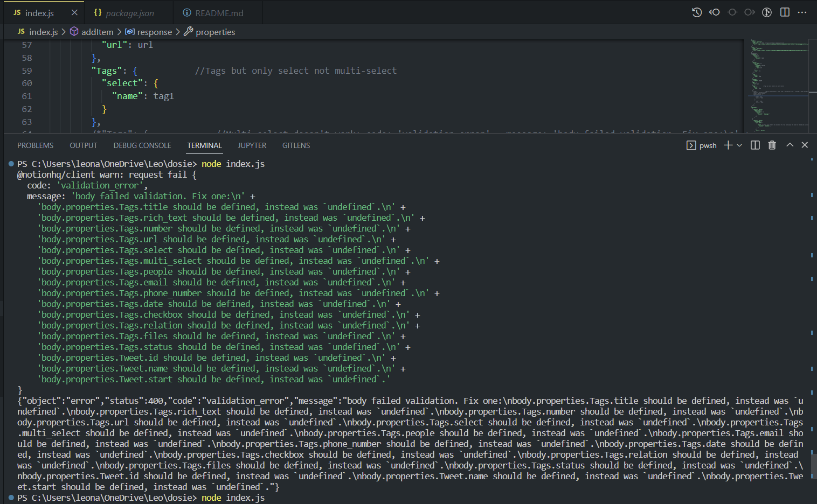Open editor More Actions ellipsis menu
Viewport: 817px width, 504px height.
[802, 12]
